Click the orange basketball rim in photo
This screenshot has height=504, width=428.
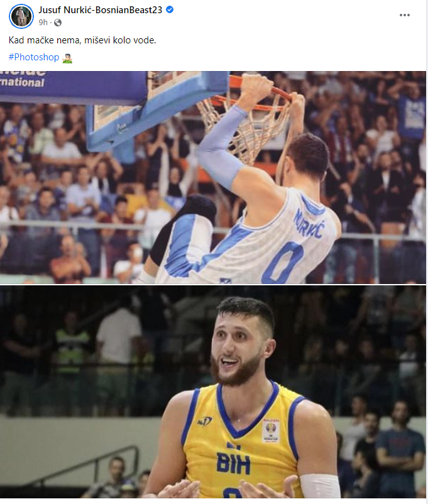(x=254, y=93)
